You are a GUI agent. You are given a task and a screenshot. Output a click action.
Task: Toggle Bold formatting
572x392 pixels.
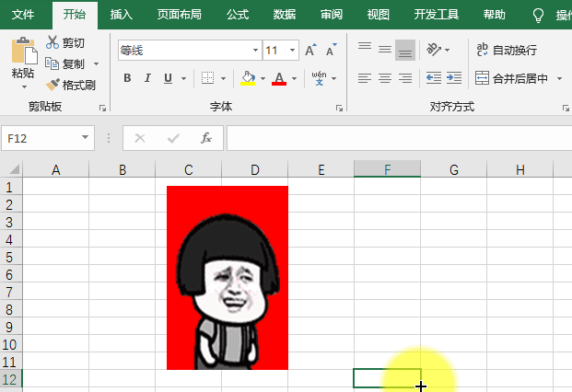[127, 78]
